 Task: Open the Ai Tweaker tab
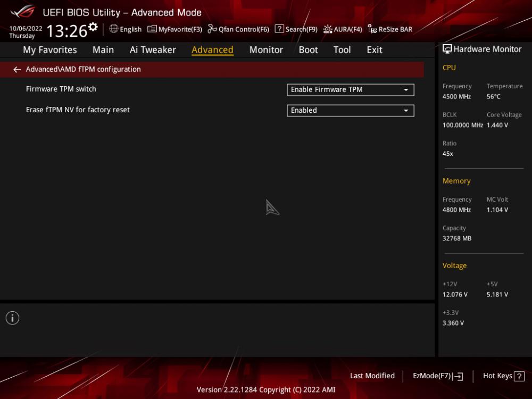(153, 50)
